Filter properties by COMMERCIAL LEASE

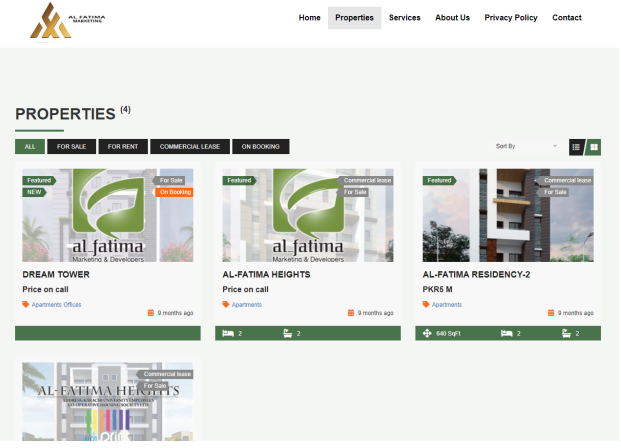[x=190, y=147]
